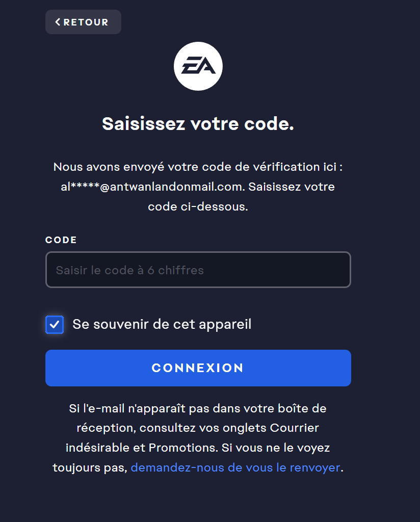Click the back chevron arrow icon
This screenshot has height=522, width=420.
pos(58,22)
